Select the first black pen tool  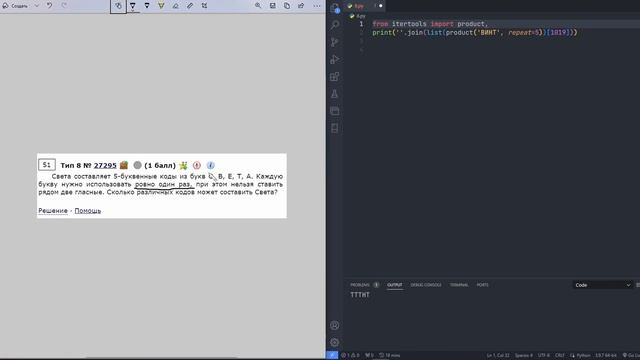click(x=133, y=6)
